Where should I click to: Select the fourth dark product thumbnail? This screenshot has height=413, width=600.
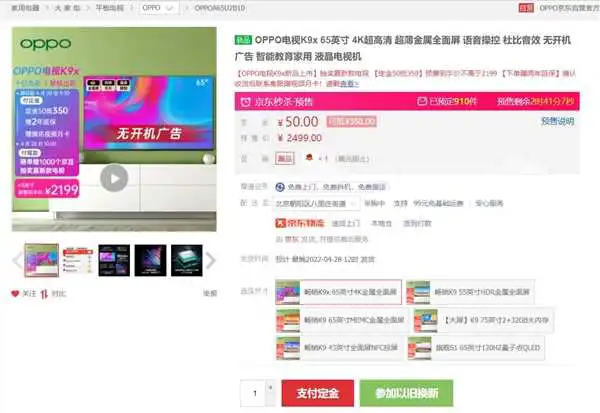(150, 260)
